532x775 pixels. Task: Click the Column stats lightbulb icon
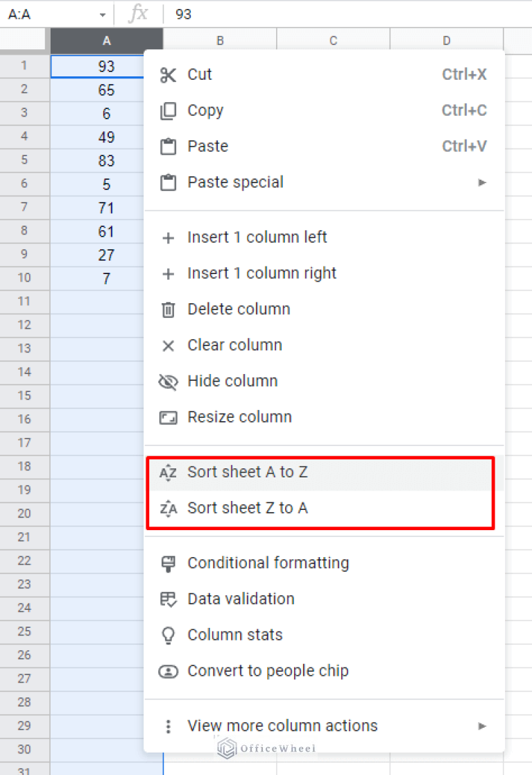168,636
